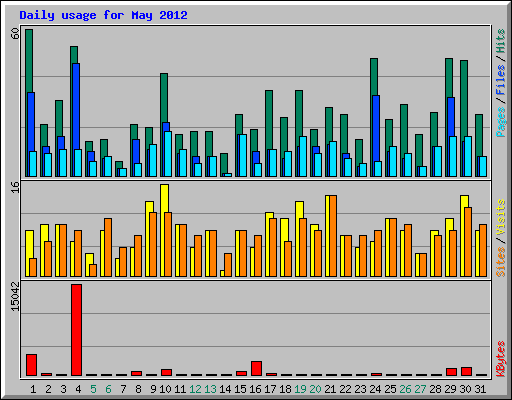Click the red KBytes bar for day 16
The image size is (512, 400).
[x=256, y=368]
